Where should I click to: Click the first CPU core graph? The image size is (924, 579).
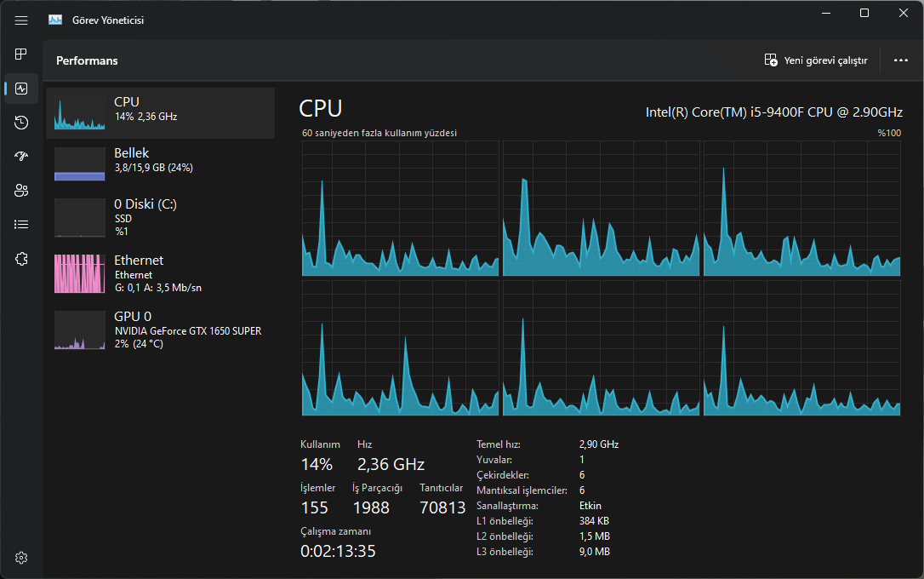[x=400, y=209]
